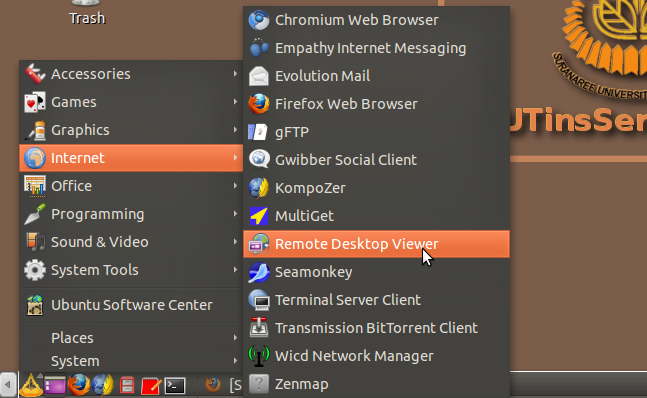Launch Firefox Web Browser from the Internet submenu

pos(376,104)
